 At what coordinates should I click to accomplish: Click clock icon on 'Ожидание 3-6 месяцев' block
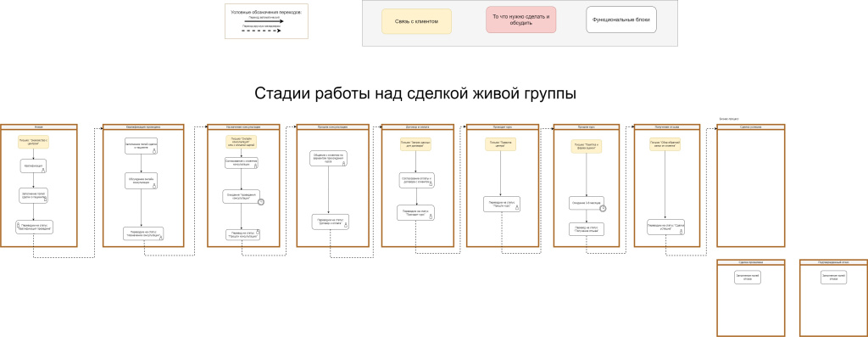[x=604, y=209]
